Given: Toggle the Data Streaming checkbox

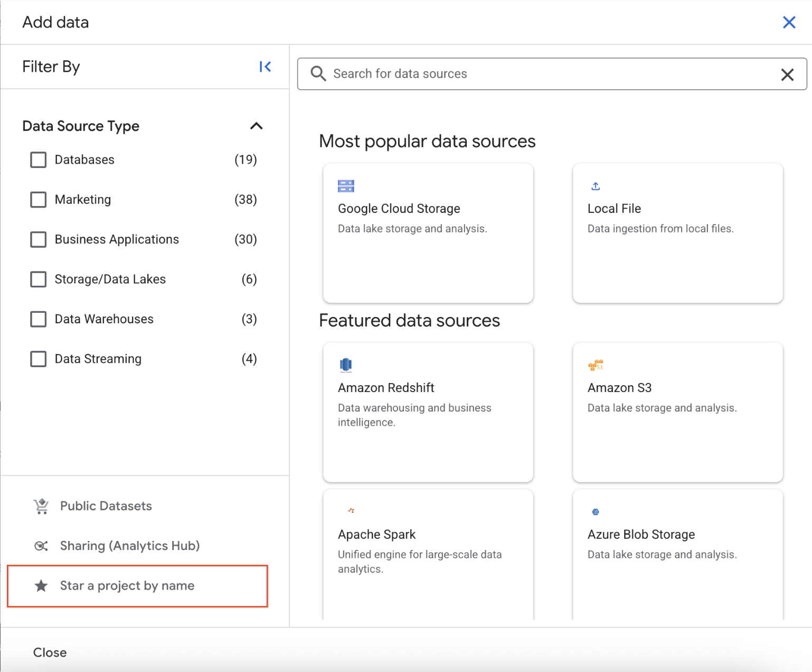Looking at the screenshot, I should tap(39, 359).
